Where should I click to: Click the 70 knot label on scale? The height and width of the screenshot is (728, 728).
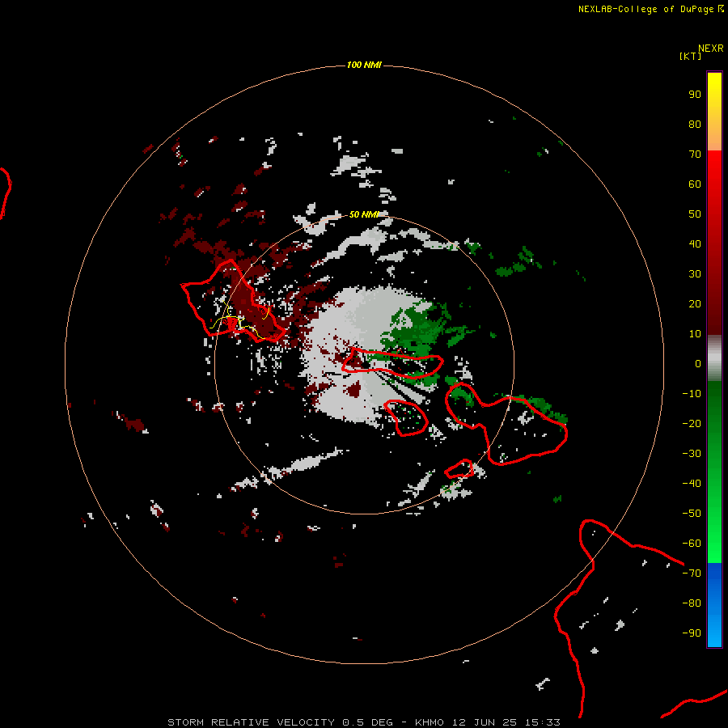pyautogui.click(x=695, y=154)
